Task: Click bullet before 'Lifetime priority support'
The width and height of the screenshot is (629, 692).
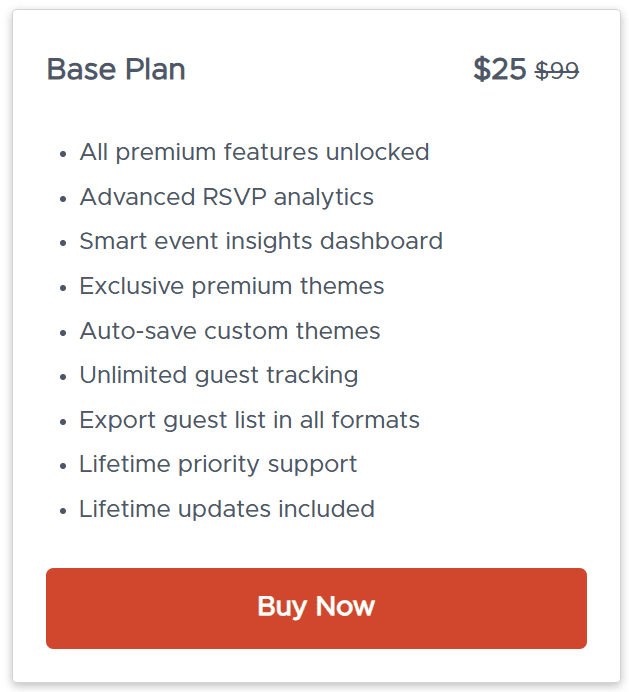Action: [x=64, y=466]
